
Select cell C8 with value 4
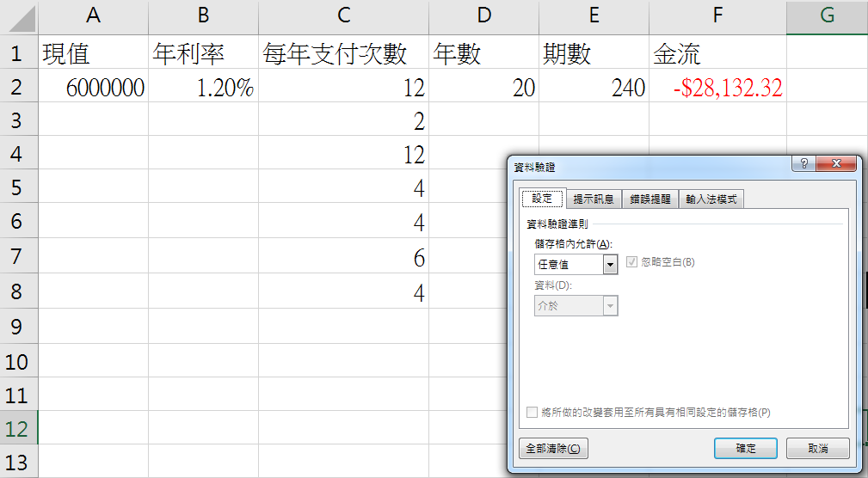pos(343,291)
